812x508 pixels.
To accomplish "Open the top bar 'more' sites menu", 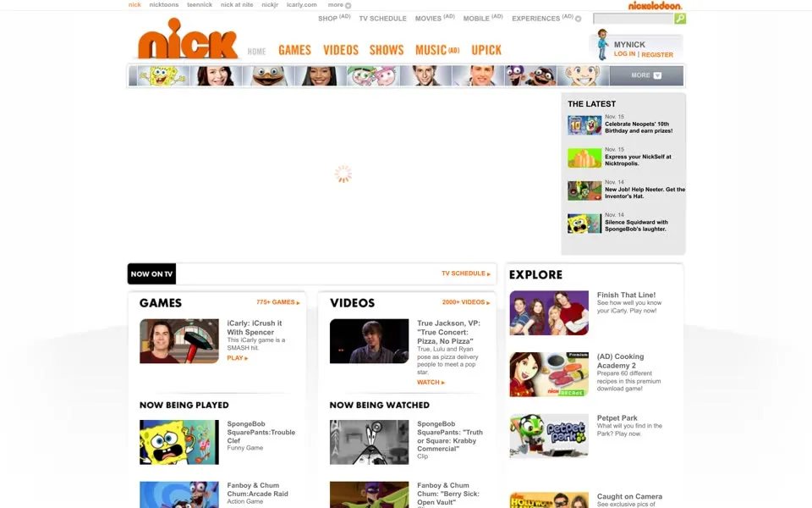I will point(336,5).
